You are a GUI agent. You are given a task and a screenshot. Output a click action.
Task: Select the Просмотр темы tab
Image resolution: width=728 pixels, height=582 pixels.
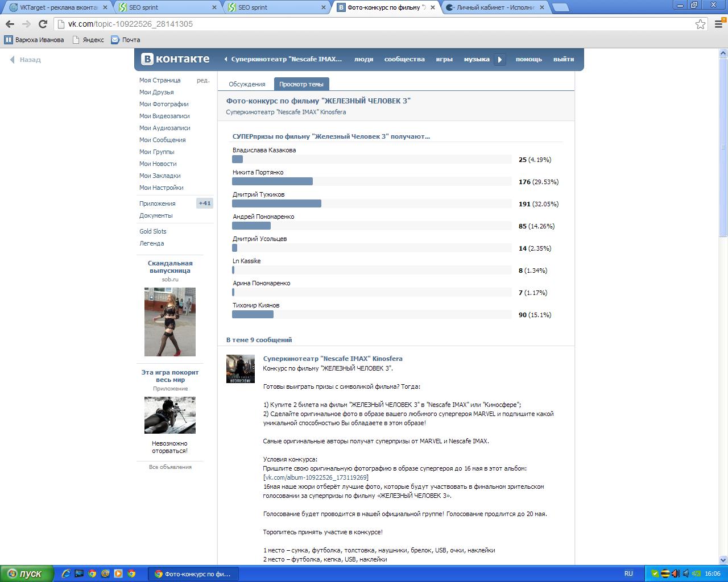coord(301,84)
